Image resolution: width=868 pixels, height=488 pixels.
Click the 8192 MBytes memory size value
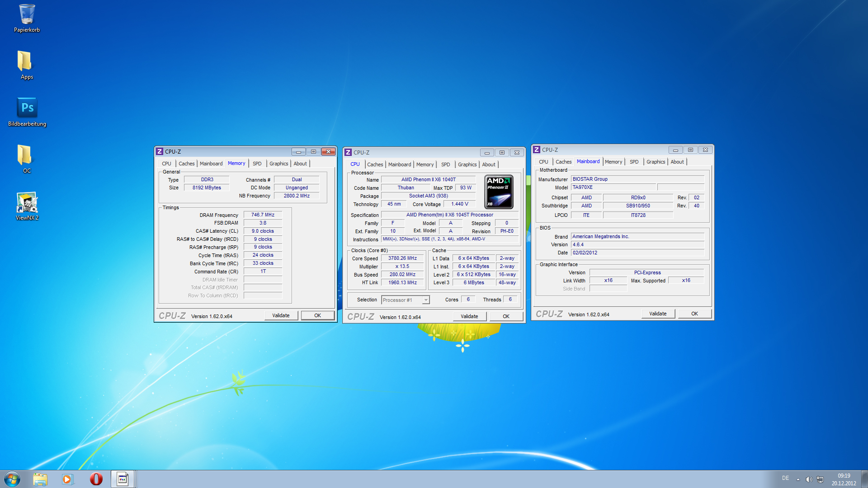pyautogui.click(x=207, y=188)
